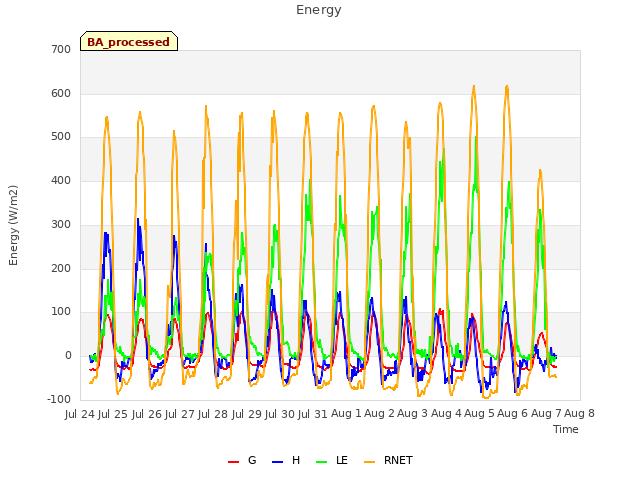640x480 pixels.
Task: Click the Aug 1 x-axis tick label
Action: pos(346,414)
